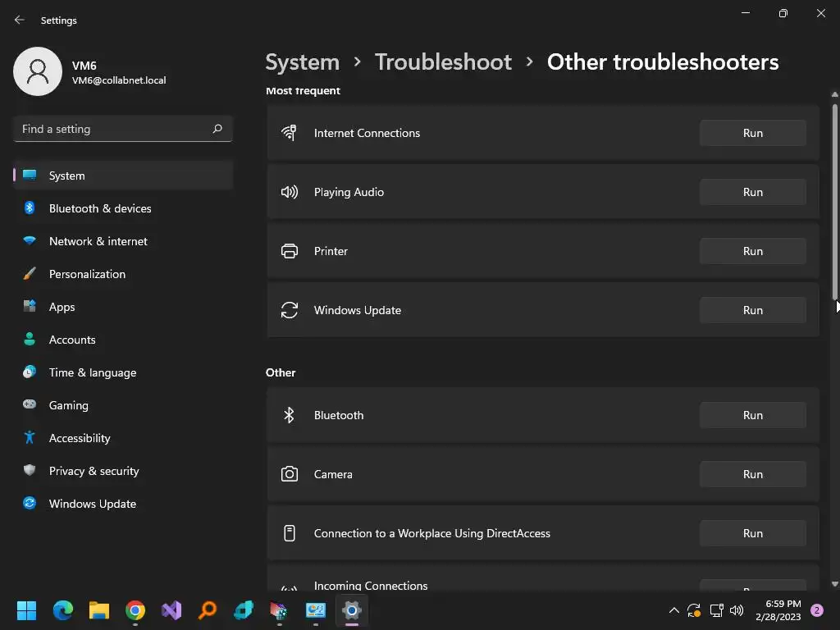Click the scrollbar down arrow
The image size is (840, 630).
tap(834, 584)
